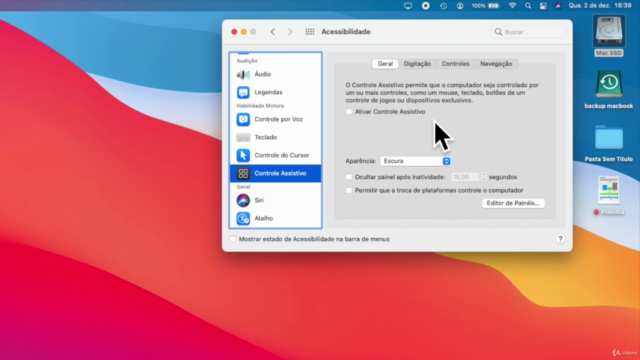Click the screen recording stop icon

425,6
